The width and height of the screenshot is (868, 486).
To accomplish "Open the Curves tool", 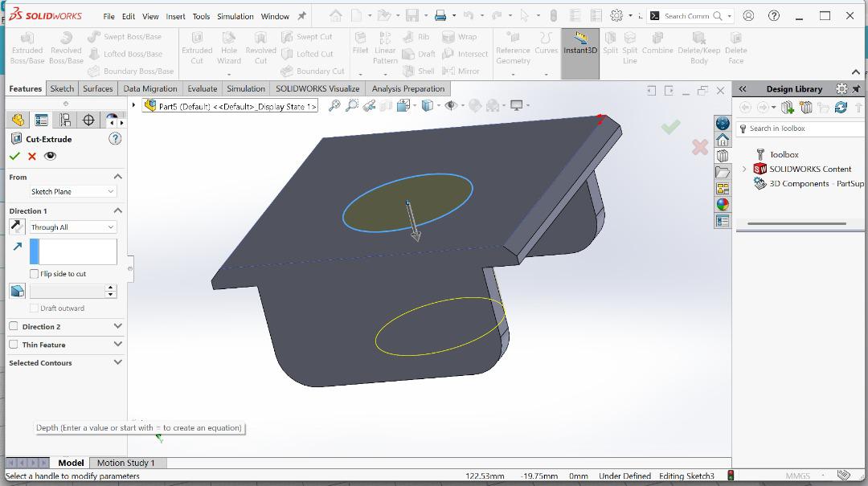I will (x=546, y=43).
